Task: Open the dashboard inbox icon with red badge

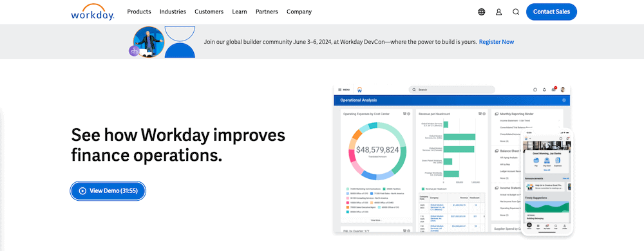Action: tap(554, 89)
